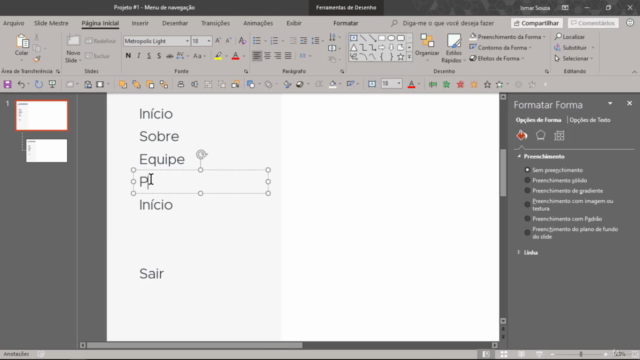Apply text shadow S icon
Image resolution: width=640 pixels, height=360 pixels.
[159, 56]
